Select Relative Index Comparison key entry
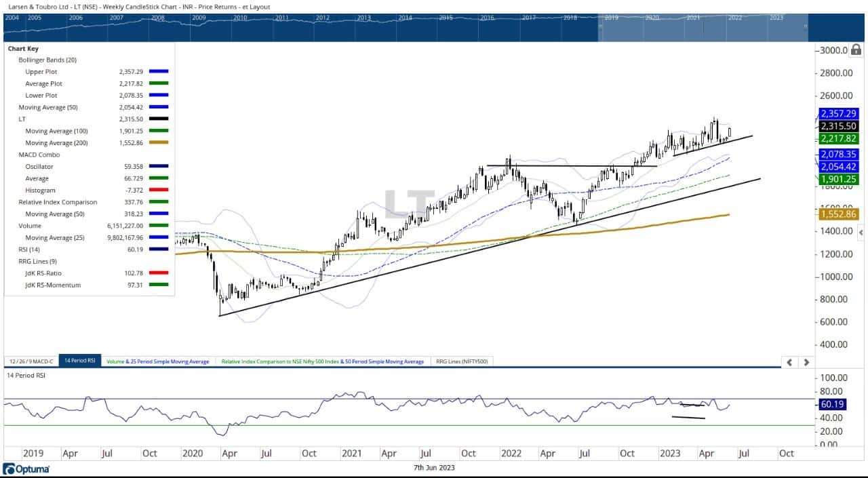868x478 pixels. (58, 202)
